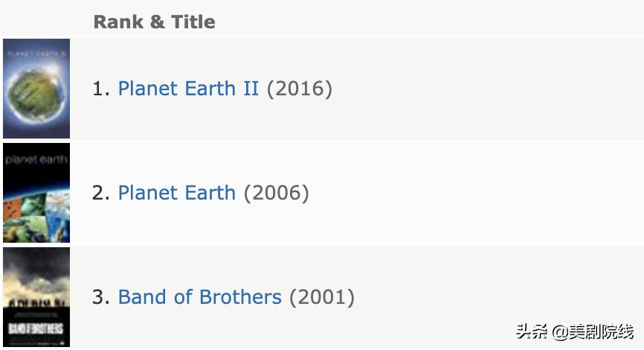Viewport: 644px width, 350px height.
Task: Click the @美剧院线 watermark handle
Action: pos(593,331)
